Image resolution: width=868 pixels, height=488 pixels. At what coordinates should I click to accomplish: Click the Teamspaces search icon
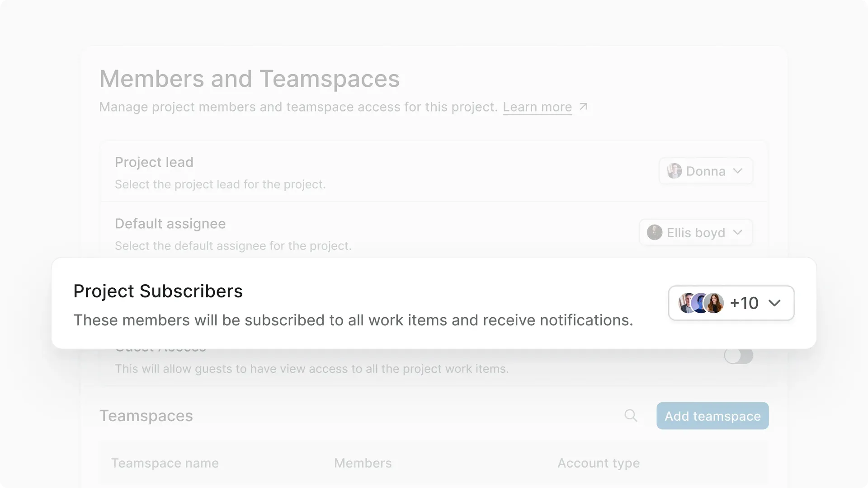tap(631, 416)
